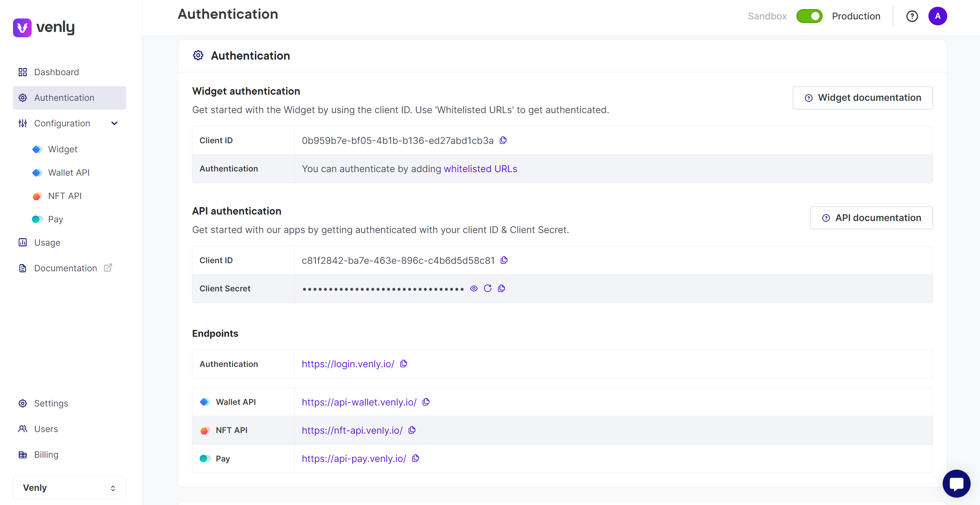Copy the Authentication endpoint URL
980x505 pixels.
tap(404, 364)
